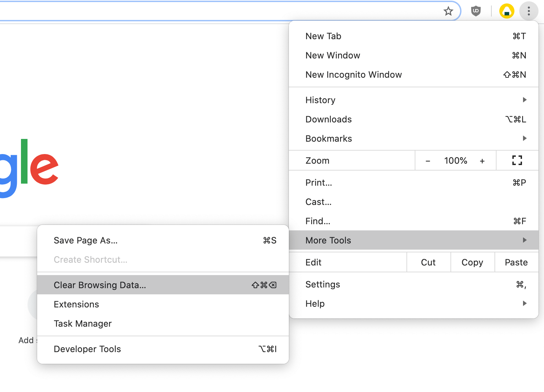This screenshot has height=392, width=544.
Task: Select Find... menu item
Action: (x=414, y=221)
